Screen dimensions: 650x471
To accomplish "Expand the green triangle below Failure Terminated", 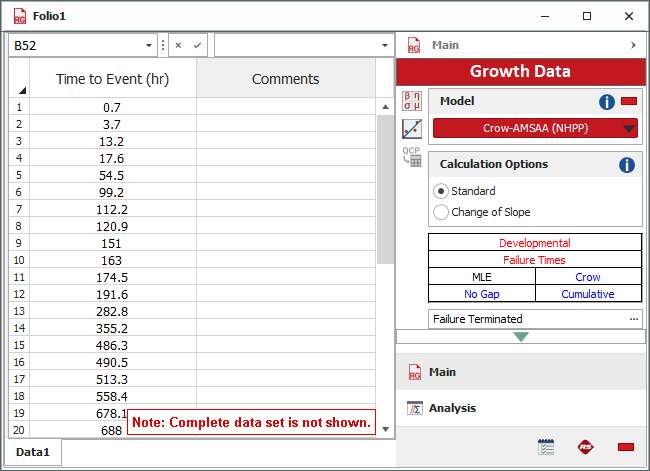I will pos(520,337).
